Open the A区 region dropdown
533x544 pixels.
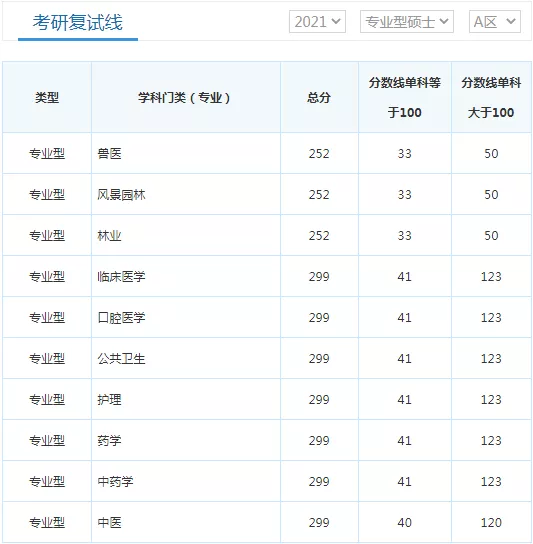(x=494, y=22)
